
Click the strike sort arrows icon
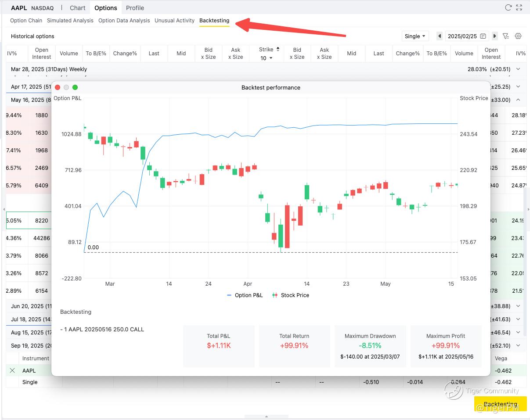pyautogui.click(x=278, y=50)
